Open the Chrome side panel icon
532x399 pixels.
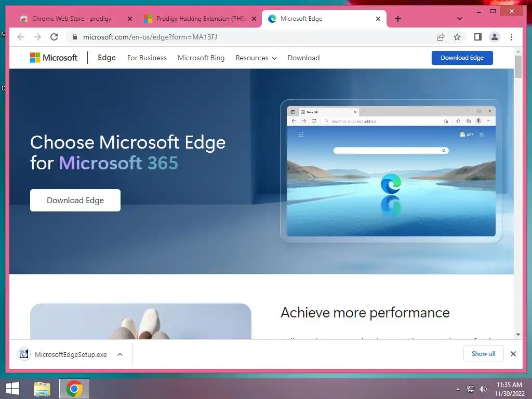tap(478, 37)
